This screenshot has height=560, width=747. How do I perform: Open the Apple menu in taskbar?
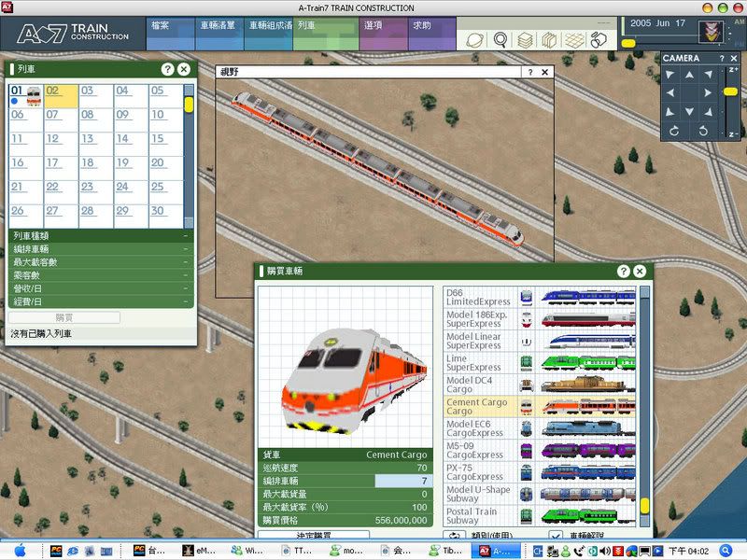[x=20, y=551]
